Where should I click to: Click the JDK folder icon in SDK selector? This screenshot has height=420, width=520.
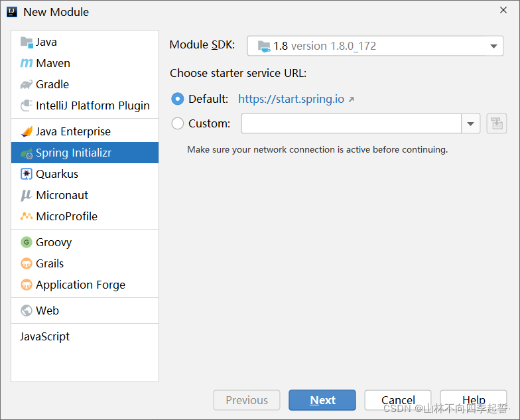click(264, 46)
